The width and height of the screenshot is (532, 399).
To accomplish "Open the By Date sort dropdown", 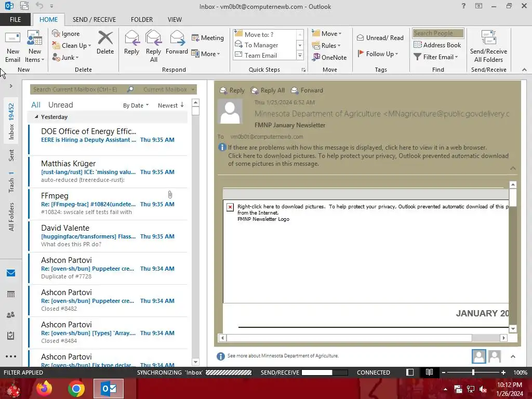I will point(136,105).
